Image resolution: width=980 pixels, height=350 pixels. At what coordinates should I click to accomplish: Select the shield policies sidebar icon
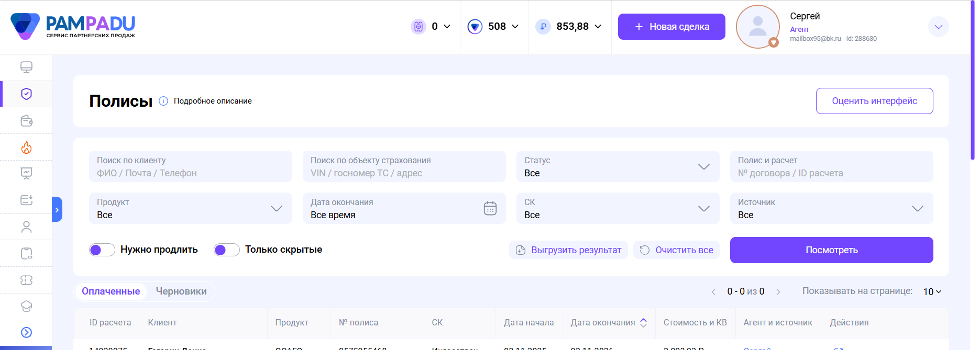(26, 94)
